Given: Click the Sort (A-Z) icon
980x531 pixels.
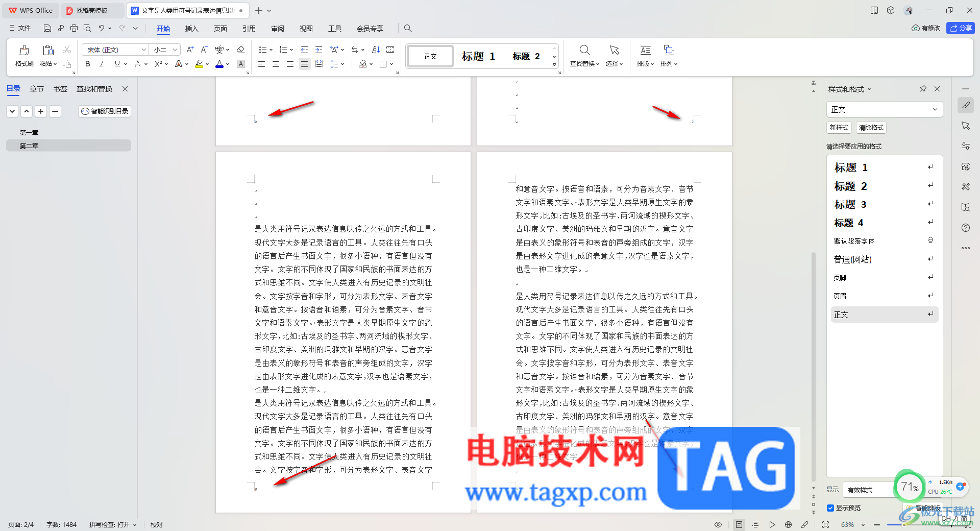Looking at the screenshot, I should tap(376, 50).
